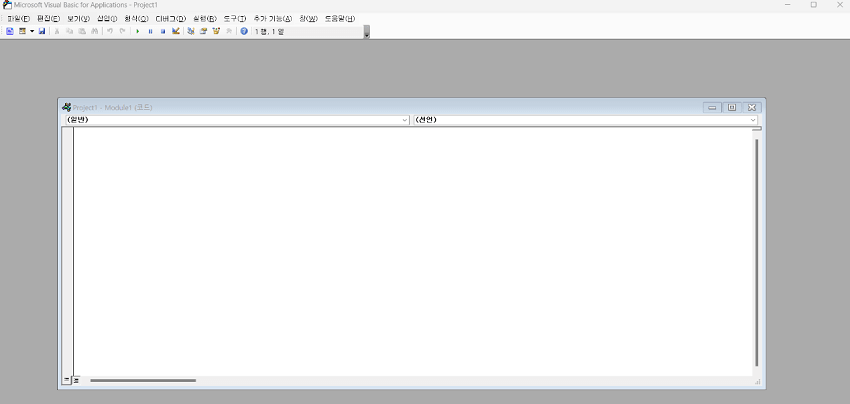This screenshot has height=404, width=850.
Task: Click the Paste clipboard icon
Action: click(82, 31)
